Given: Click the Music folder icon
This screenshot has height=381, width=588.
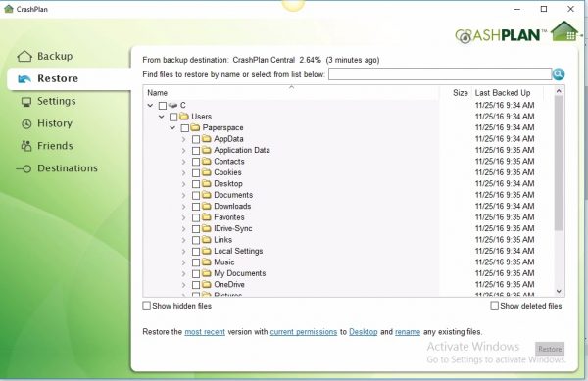Looking at the screenshot, I should pos(206,262).
